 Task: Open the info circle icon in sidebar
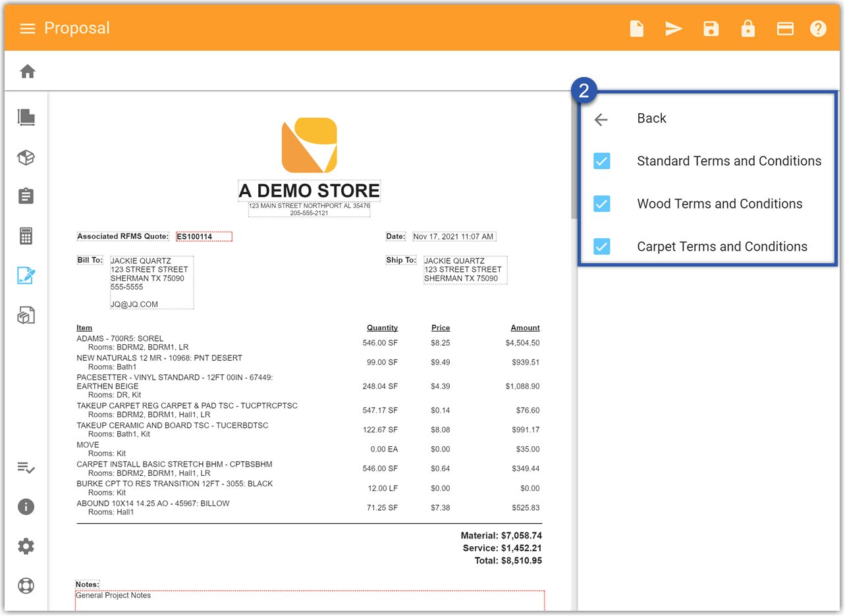(x=26, y=507)
